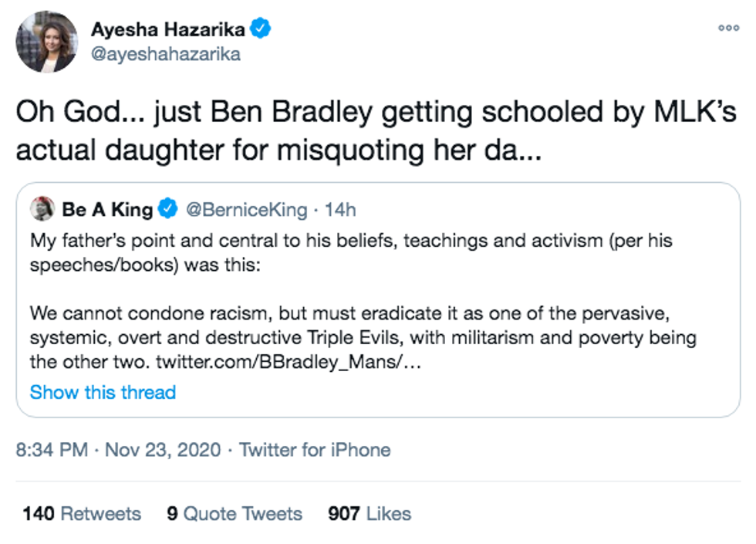Open Ayesha Hazarika's profile via display name
The image size is (756, 544).
(168, 30)
